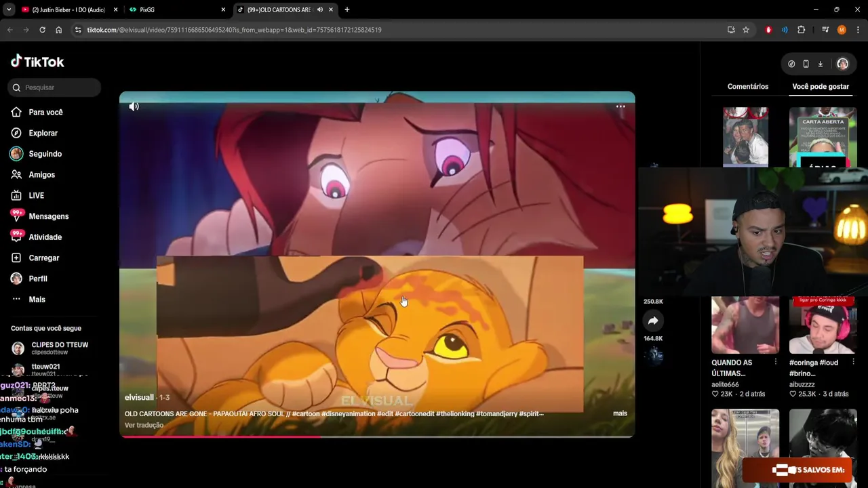Open the profile avatar menu top right
Screen dimensions: 868x488
click(842, 64)
